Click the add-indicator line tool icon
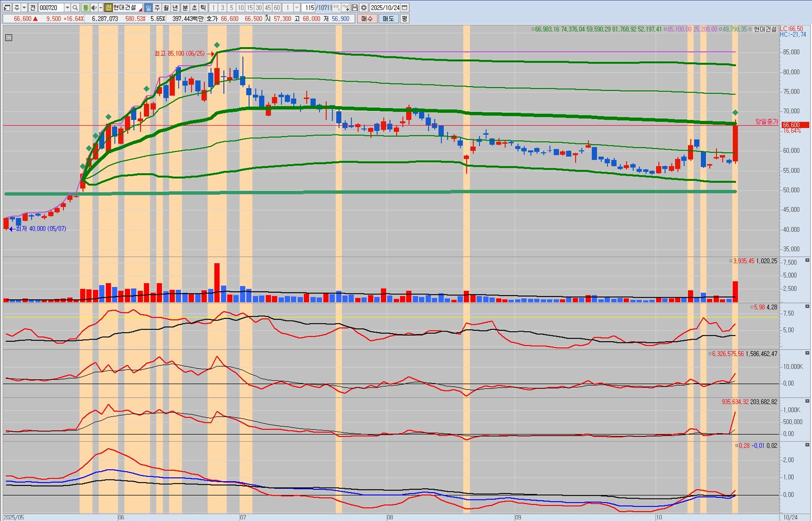The height and width of the screenshot is (521, 812). pyautogui.click(x=346, y=8)
